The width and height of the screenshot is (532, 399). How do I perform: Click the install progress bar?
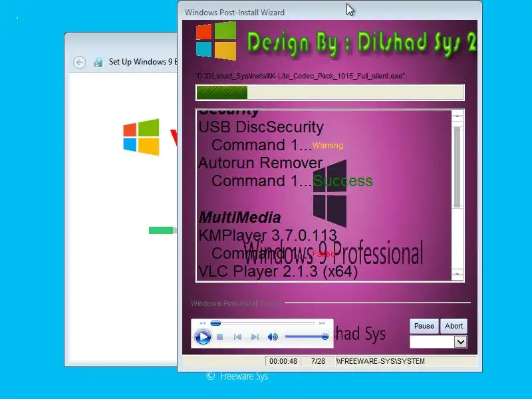pyautogui.click(x=330, y=92)
